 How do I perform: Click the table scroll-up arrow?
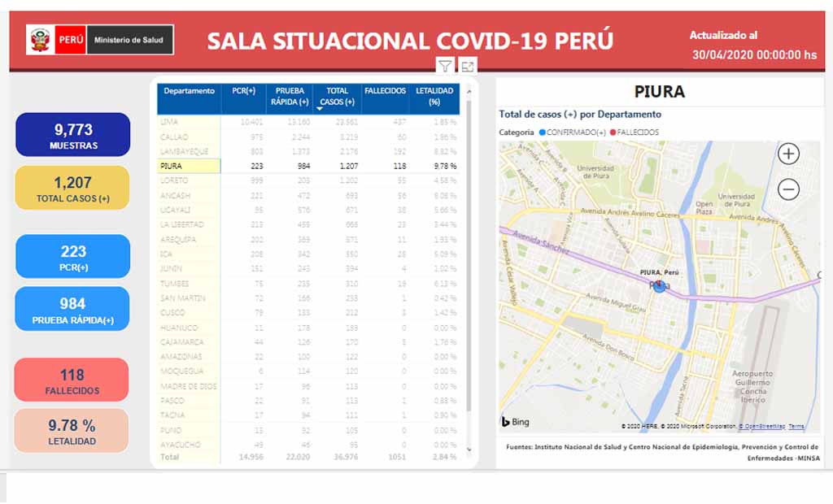[469, 92]
